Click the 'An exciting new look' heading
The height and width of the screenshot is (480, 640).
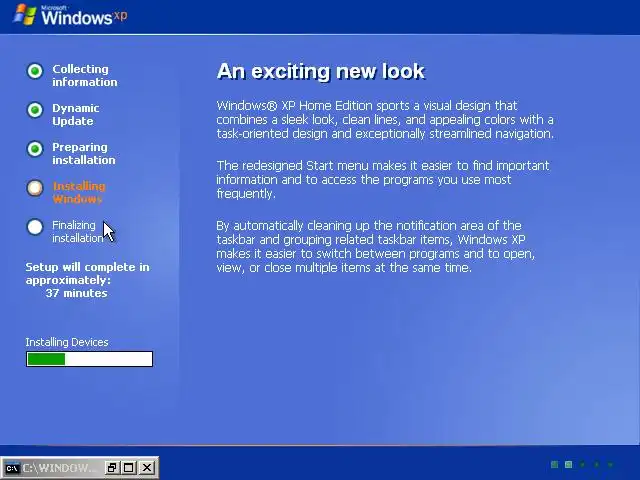tap(321, 71)
